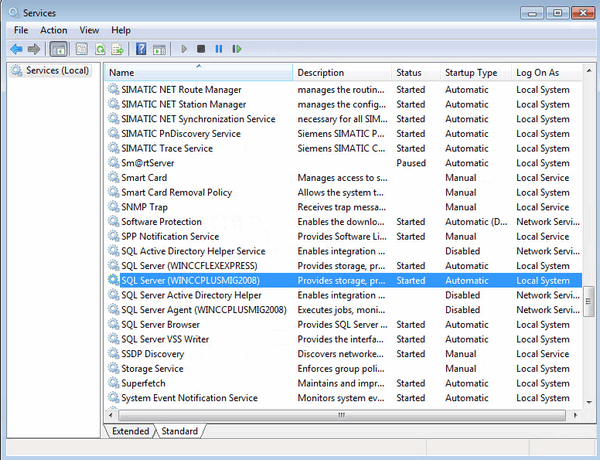Viewport: 600px width, 460px height.
Task: Click the Export List toolbar icon
Action: 117,49
